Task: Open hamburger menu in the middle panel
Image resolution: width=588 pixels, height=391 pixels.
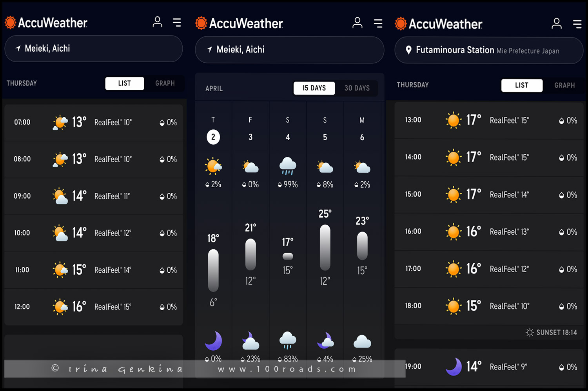Action: click(x=378, y=23)
